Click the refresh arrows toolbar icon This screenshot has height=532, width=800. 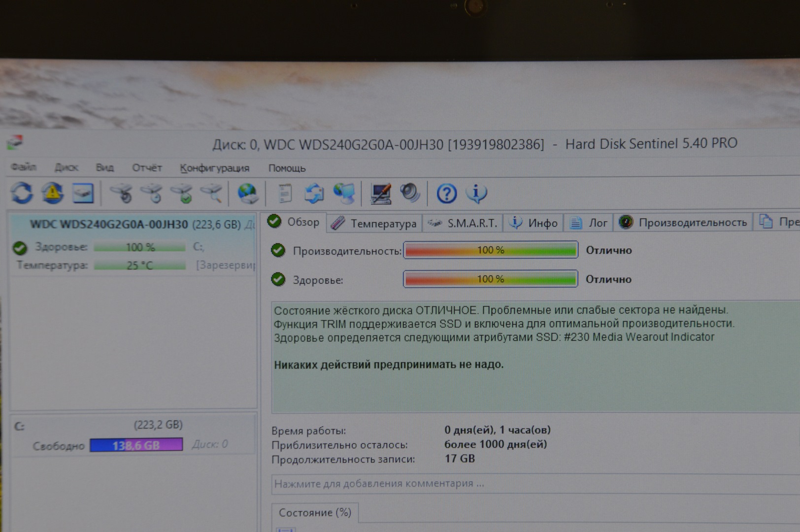coord(22,193)
